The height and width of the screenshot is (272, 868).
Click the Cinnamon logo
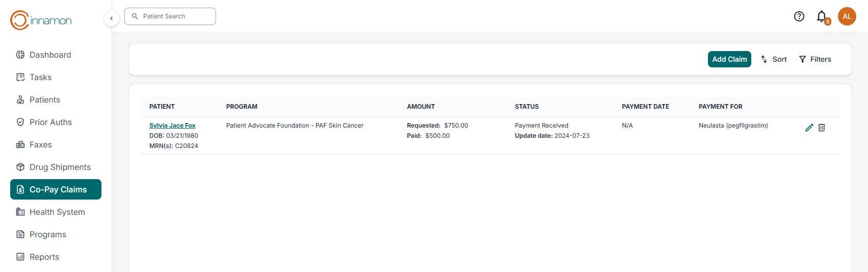pyautogui.click(x=41, y=20)
